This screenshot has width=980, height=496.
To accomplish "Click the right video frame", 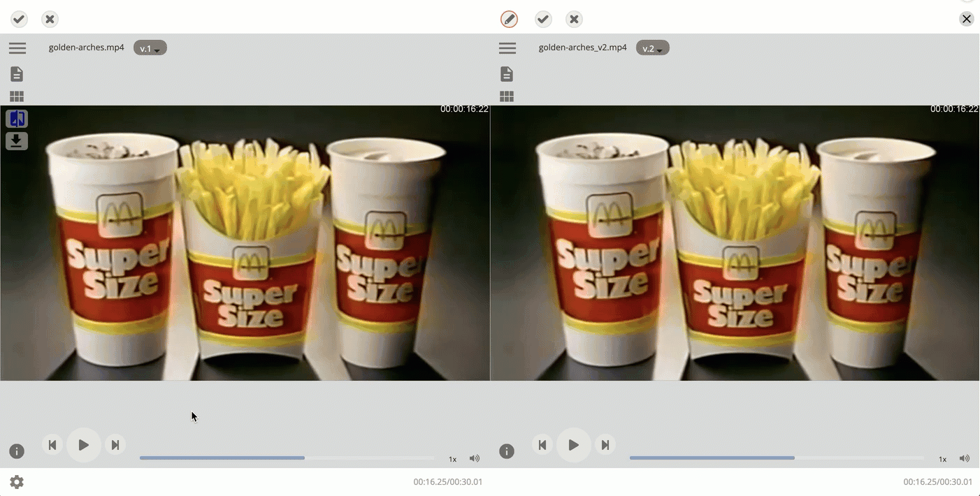I will (x=735, y=243).
